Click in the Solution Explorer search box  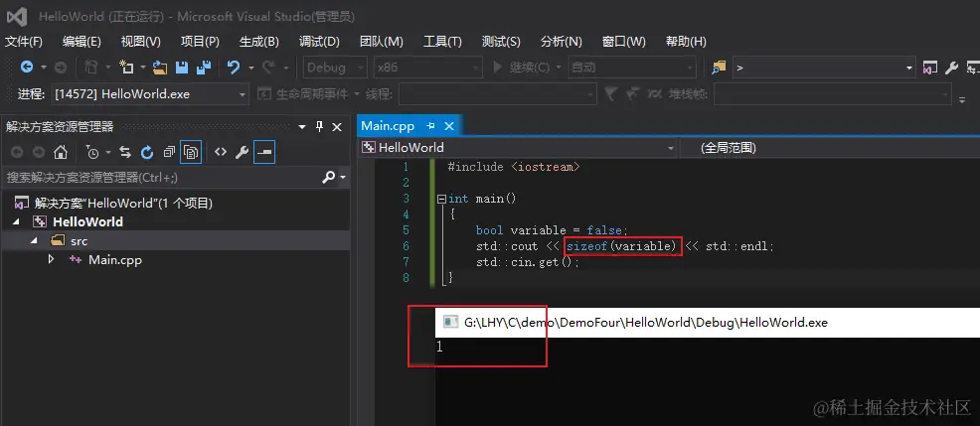tap(161, 178)
